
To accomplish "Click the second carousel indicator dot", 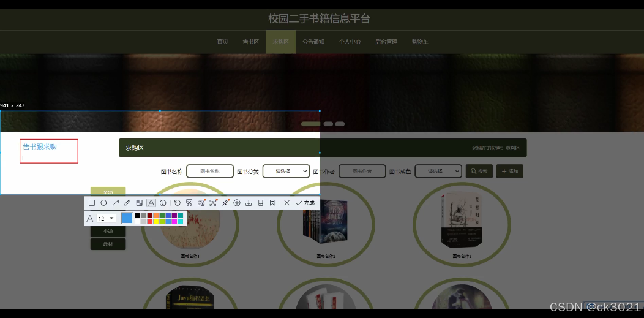I will pyautogui.click(x=328, y=124).
